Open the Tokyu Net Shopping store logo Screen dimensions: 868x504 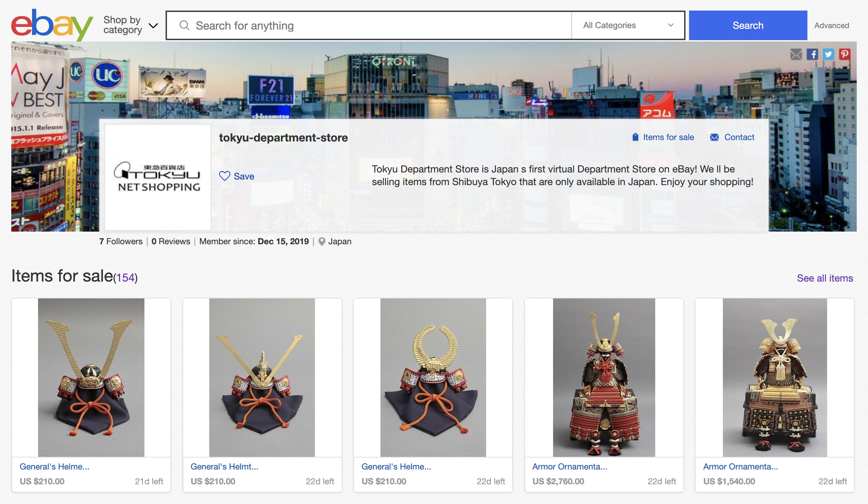(158, 177)
